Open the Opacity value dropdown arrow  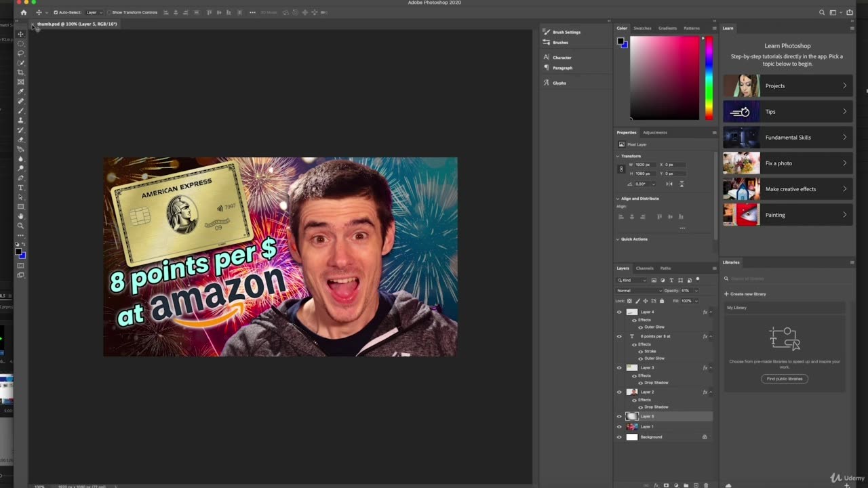(x=696, y=291)
